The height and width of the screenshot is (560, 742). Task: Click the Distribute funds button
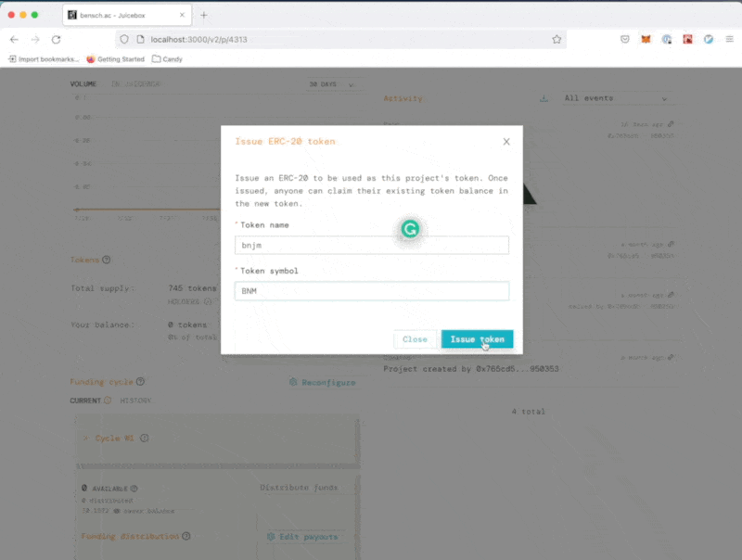pyautogui.click(x=299, y=488)
